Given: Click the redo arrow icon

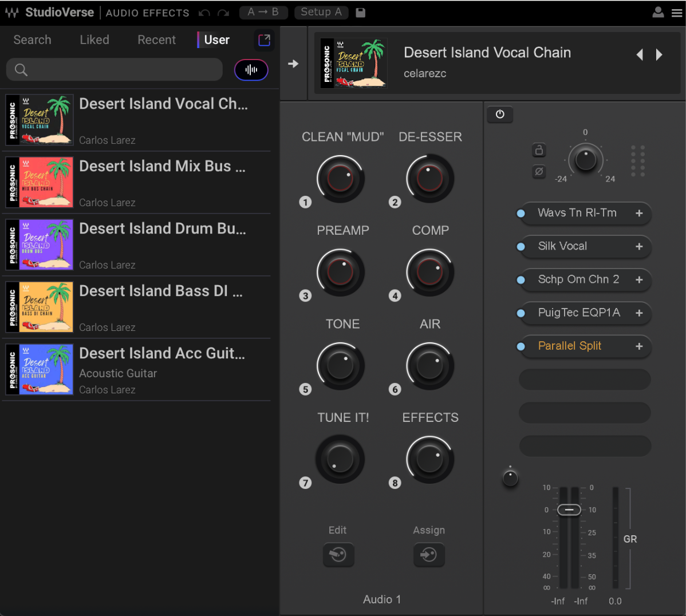Looking at the screenshot, I should coord(223,13).
